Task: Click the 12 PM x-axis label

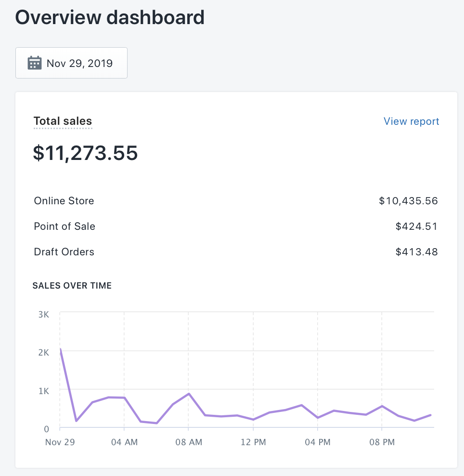Action: click(x=253, y=442)
